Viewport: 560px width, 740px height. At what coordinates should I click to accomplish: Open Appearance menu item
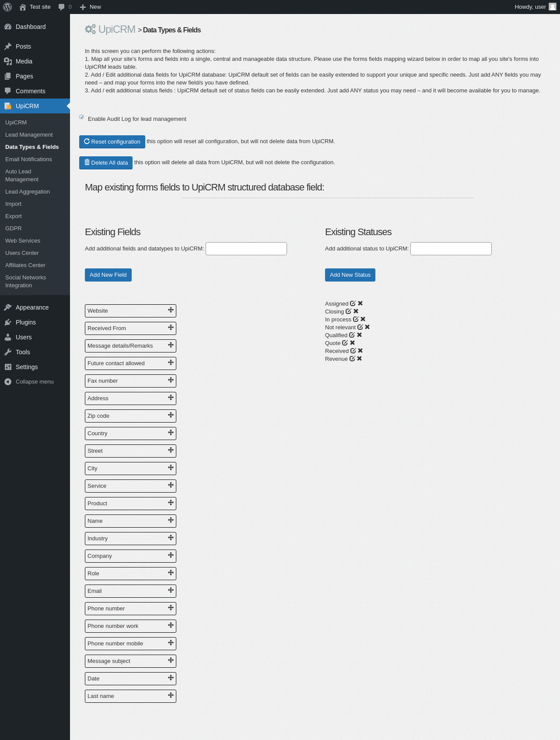(x=35, y=307)
